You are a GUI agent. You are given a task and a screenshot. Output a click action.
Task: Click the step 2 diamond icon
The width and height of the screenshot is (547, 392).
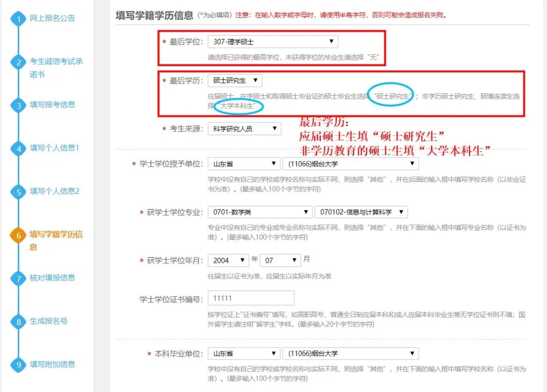click(19, 63)
